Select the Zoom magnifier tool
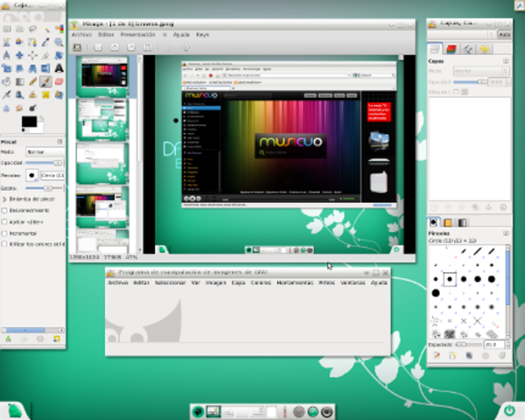This screenshot has height=420, width=525. pos(59,42)
